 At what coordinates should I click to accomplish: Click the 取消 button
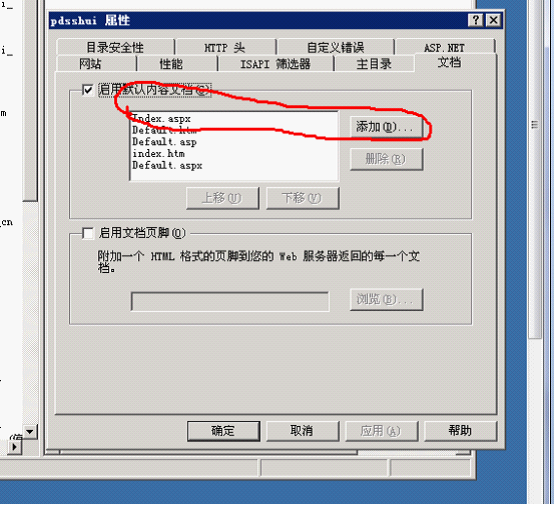[302, 431]
